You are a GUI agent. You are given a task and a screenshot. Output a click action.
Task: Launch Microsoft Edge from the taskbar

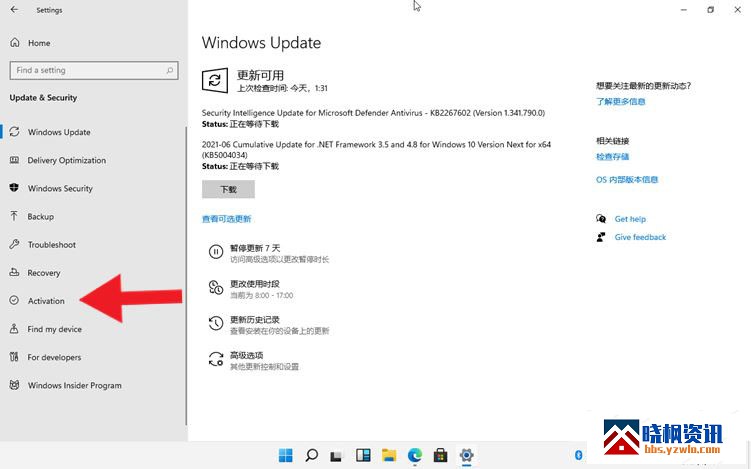coord(415,455)
